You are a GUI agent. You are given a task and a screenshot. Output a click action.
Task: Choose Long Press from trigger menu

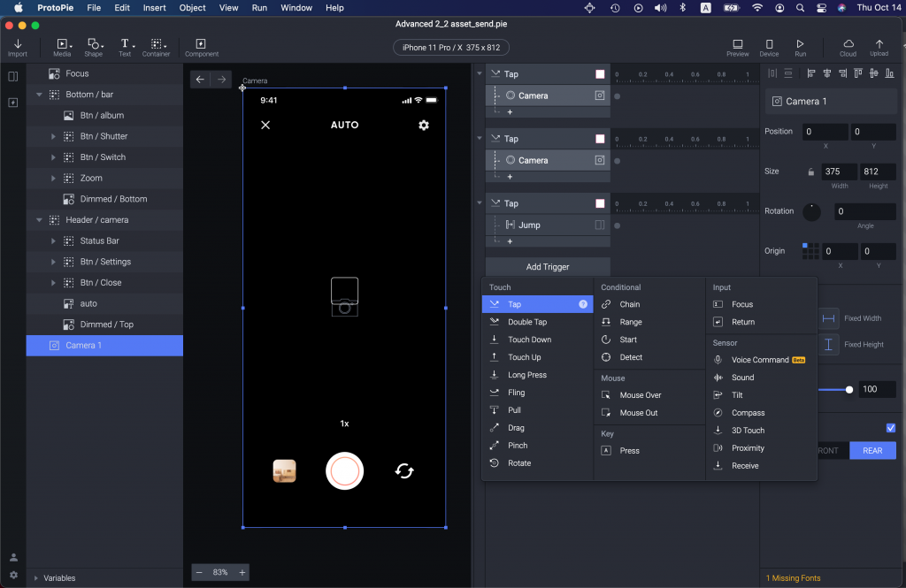click(526, 375)
